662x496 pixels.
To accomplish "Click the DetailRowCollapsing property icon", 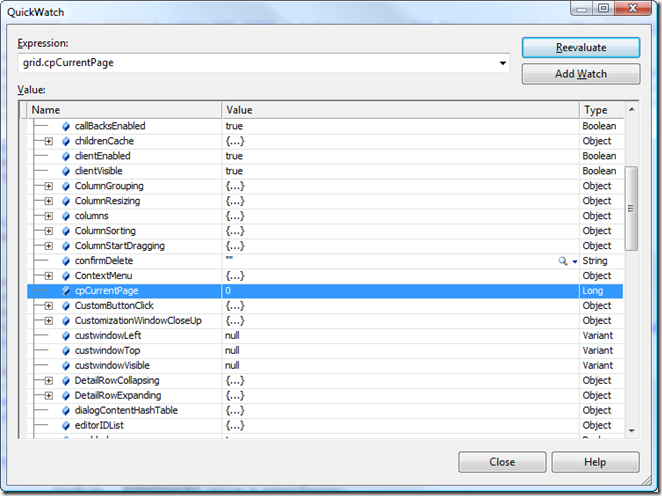I will (66, 381).
